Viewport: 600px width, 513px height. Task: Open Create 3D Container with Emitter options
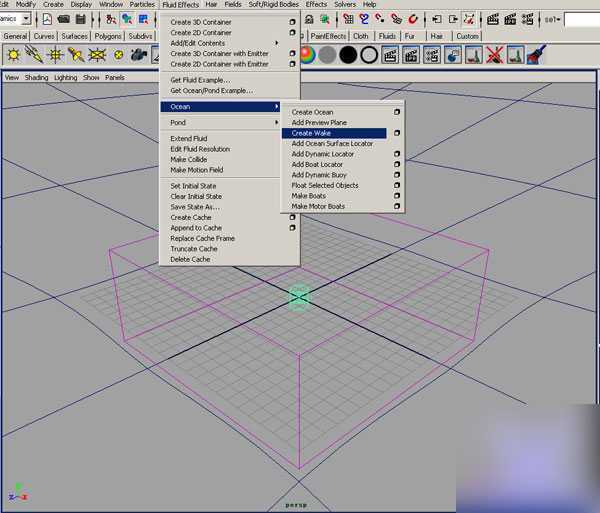tap(292, 53)
